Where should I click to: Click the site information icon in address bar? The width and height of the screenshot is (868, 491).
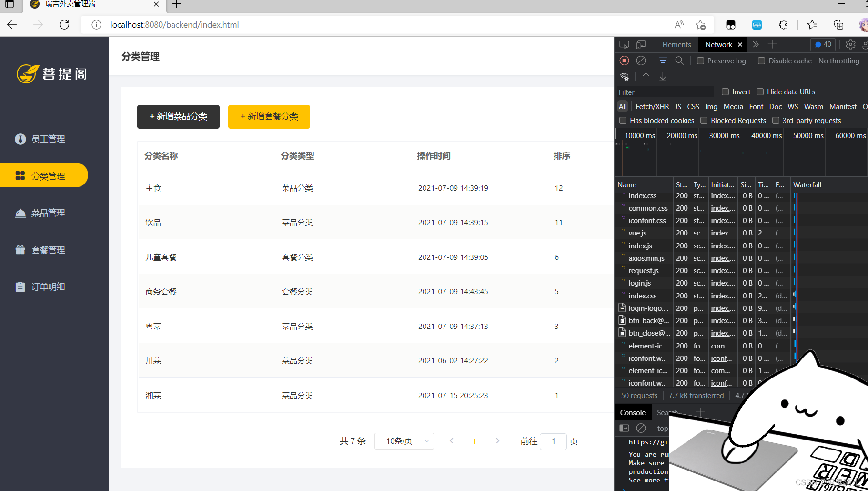coord(96,25)
